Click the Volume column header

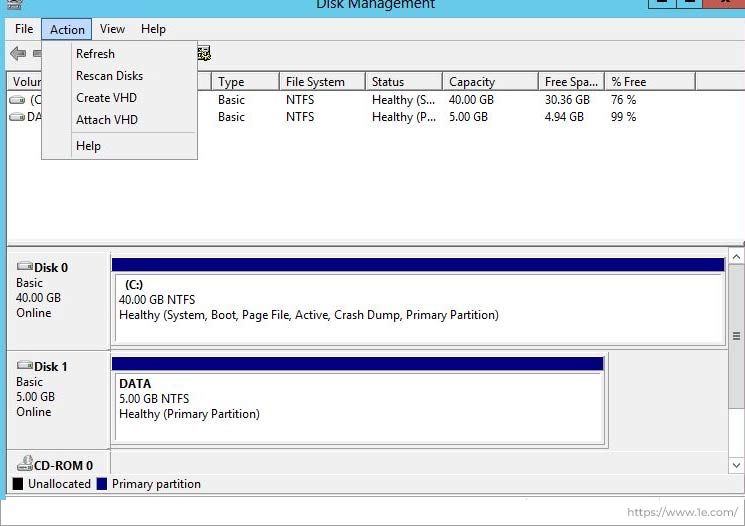coord(25,82)
